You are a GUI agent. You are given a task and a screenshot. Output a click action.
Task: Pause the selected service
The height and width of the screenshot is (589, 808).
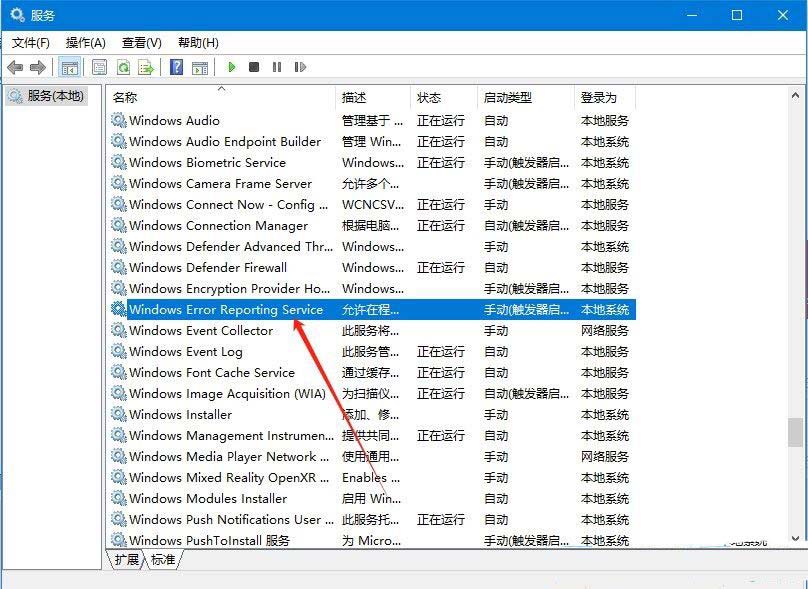276,67
